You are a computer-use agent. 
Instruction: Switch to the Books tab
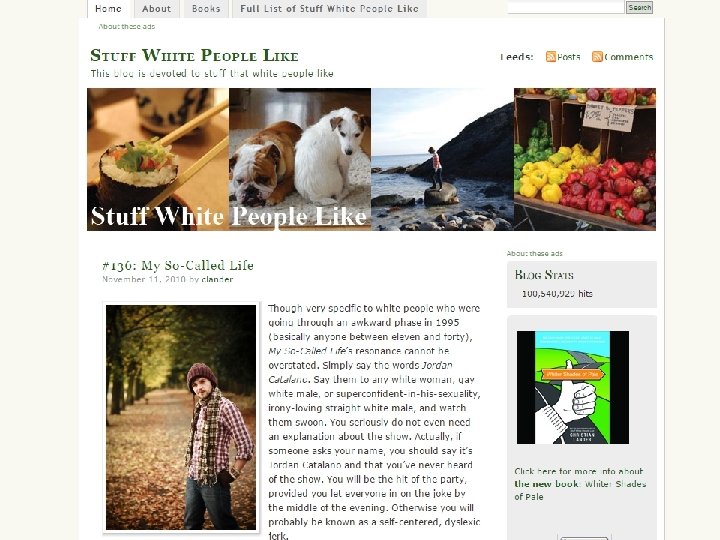[206, 9]
